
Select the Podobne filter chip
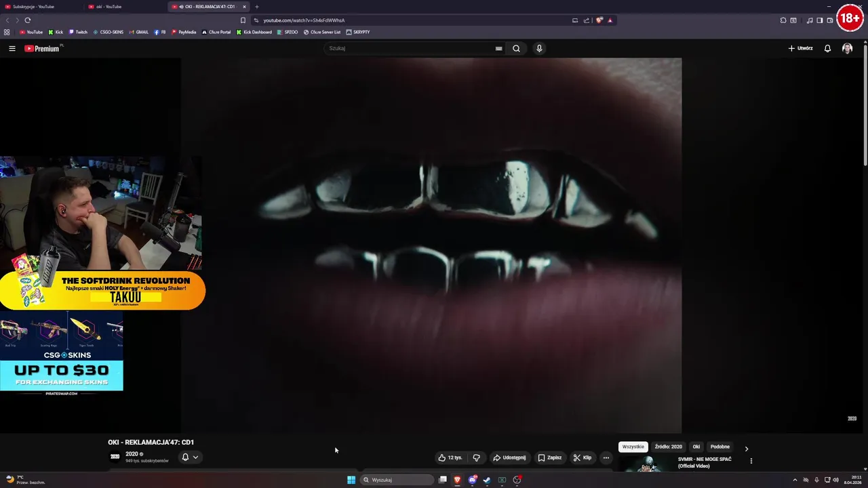[x=720, y=447]
